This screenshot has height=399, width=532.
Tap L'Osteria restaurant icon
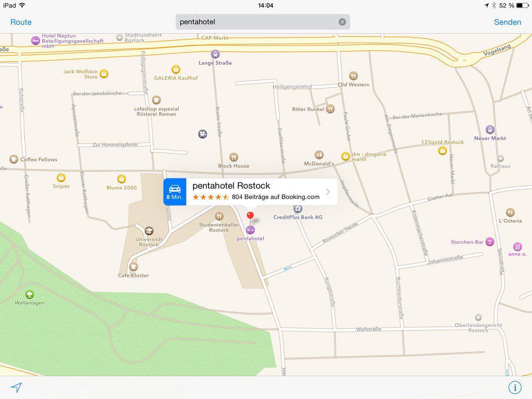click(x=510, y=212)
